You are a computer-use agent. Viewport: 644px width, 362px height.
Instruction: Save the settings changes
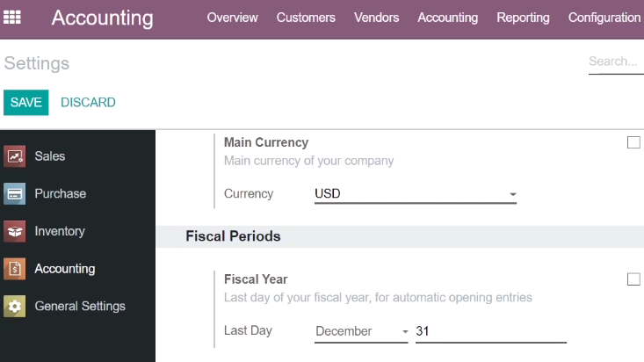coord(25,102)
